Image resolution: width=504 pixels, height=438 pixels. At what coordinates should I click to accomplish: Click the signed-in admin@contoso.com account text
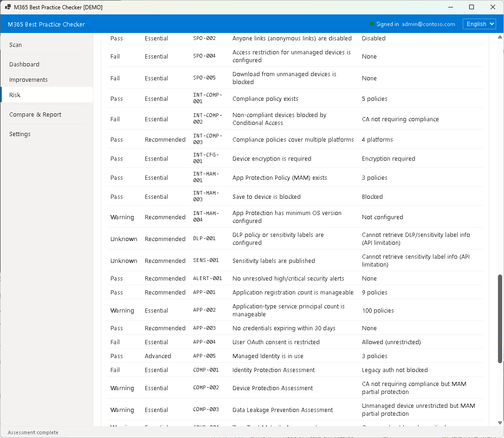tap(428, 24)
